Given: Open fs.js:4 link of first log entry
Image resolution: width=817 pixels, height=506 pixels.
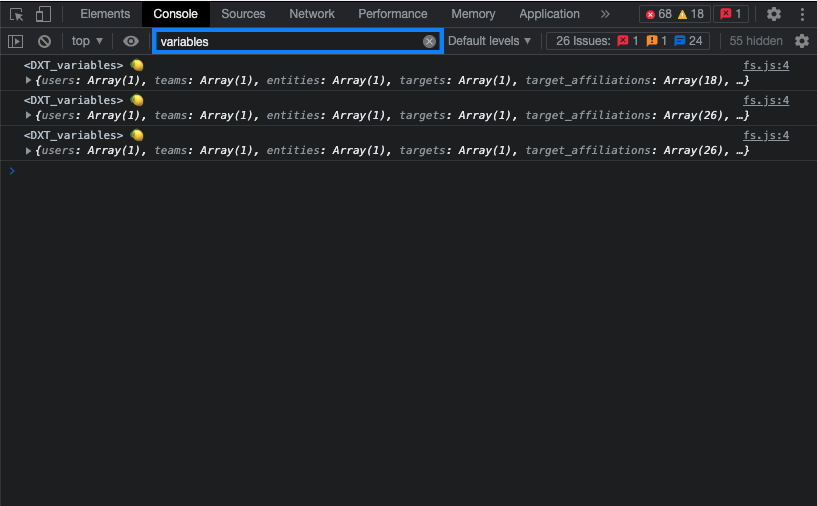Looking at the screenshot, I should coord(766,66).
